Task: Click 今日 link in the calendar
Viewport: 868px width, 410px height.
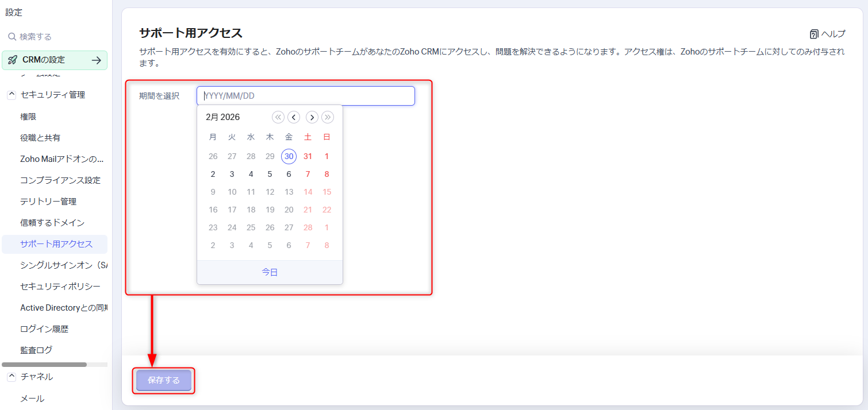Action: pos(270,272)
